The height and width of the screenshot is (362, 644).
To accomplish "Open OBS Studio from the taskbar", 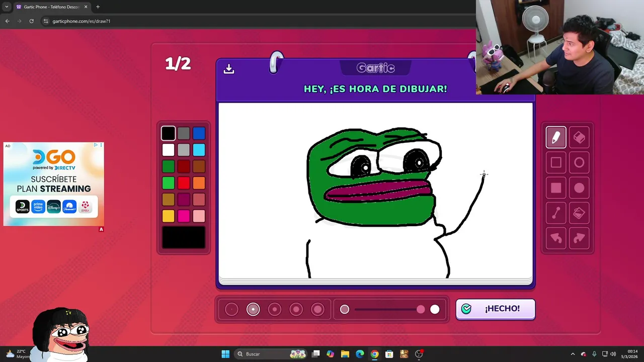I will [419, 354].
